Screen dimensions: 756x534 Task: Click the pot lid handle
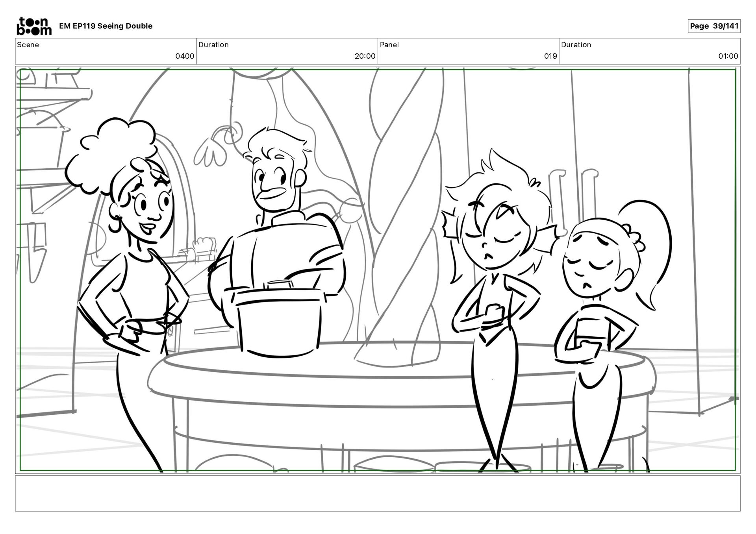click(279, 284)
